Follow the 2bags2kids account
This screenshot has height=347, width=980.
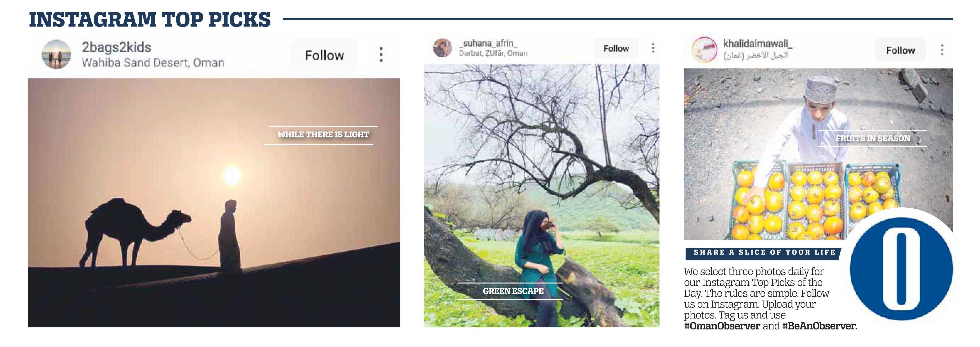(324, 55)
